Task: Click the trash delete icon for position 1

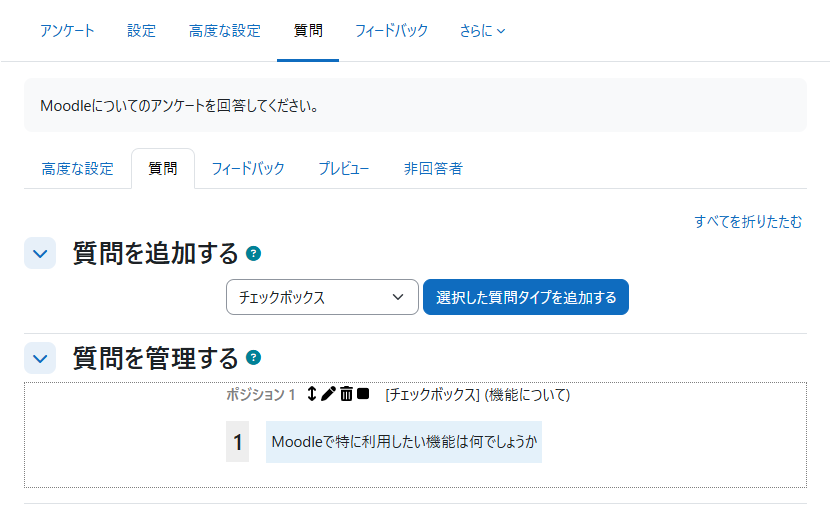Action: coord(346,394)
